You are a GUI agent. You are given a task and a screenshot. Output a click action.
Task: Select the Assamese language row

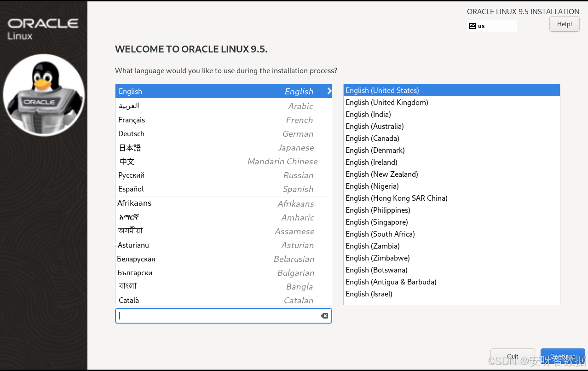pyautogui.click(x=223, y=231)
